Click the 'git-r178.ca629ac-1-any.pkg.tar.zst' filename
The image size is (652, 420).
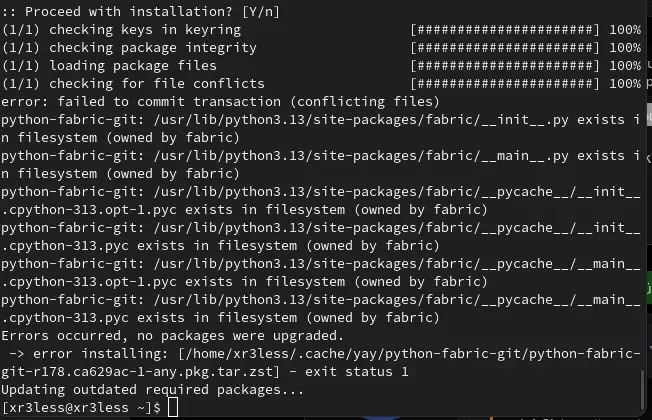pyautogui.click(x=140, y=372)
